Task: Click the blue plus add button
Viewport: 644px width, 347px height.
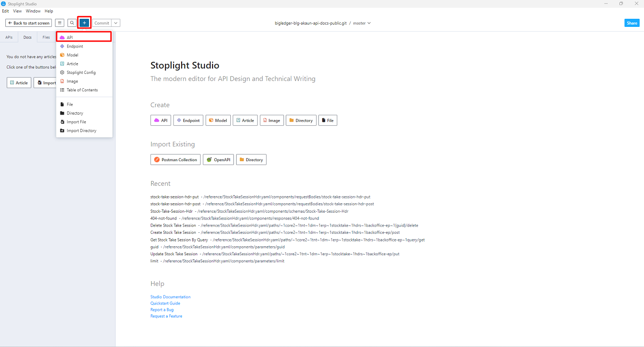Action: tap(85, 23)
